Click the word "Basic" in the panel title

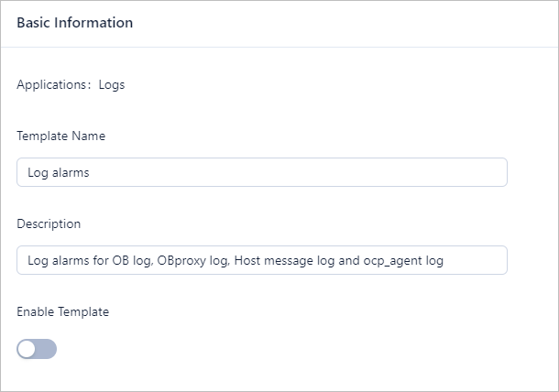click(33, 22)
